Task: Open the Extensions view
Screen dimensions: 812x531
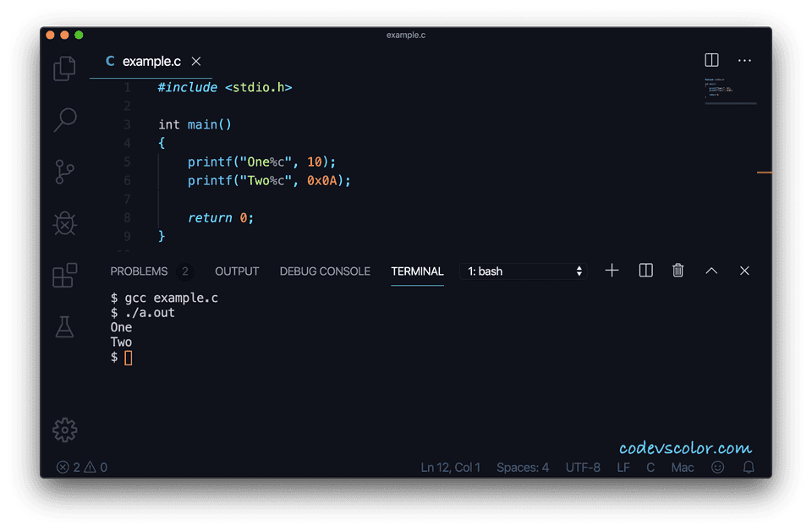Action: (65, 275)
